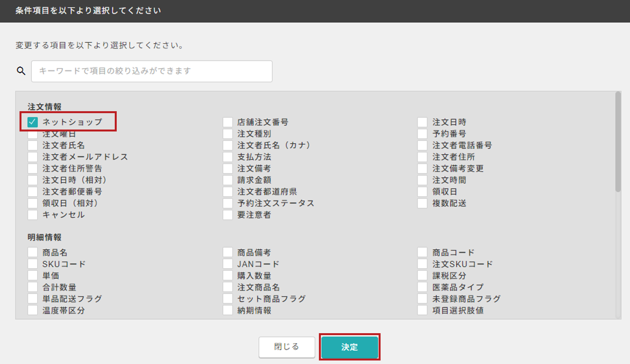Click the 注文情報 section heading
Viewport: 630px width, 364px height.
pyautogui.click(x=44, y=107)
